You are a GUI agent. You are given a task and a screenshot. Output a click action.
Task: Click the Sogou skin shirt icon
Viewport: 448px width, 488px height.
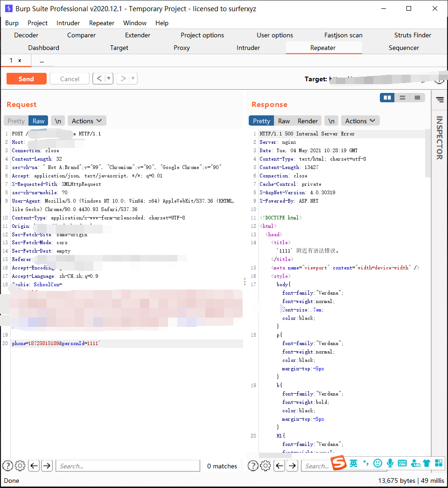427,463
